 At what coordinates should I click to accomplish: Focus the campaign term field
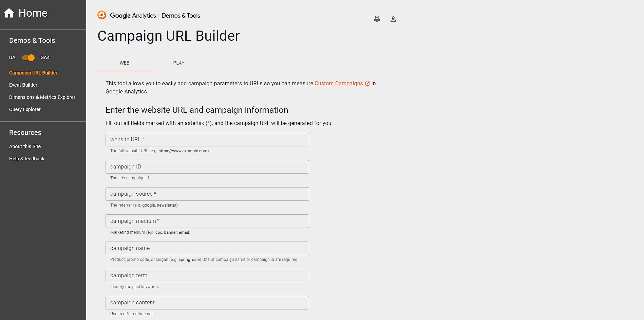pyautogui.click(x=207, y=275)
